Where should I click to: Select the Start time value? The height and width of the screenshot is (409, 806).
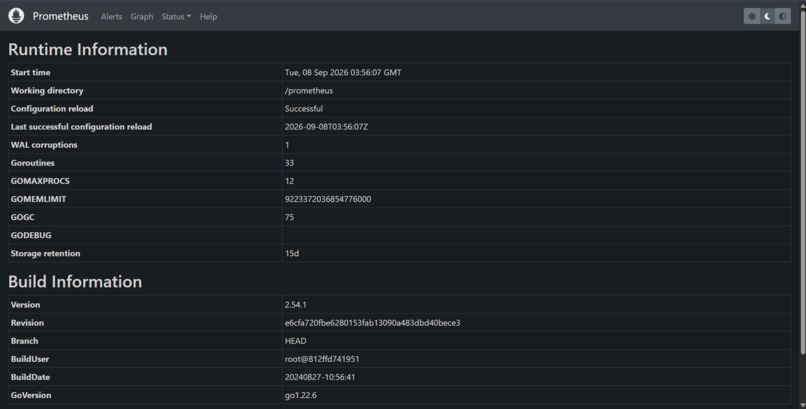pyautogui.click(x=343, y=72)
